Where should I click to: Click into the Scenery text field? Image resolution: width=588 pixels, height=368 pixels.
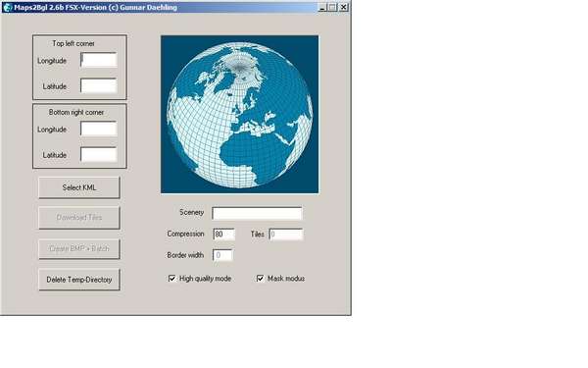tap(257, 213)
